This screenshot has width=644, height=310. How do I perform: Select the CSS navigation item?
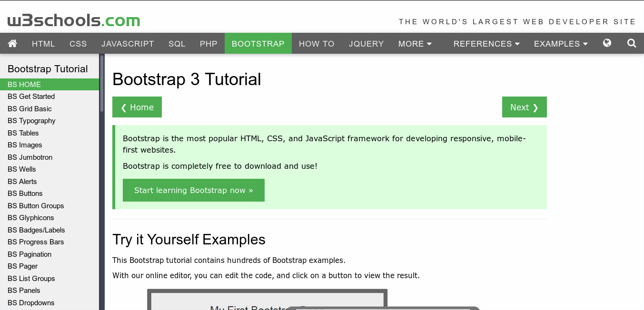tap(78, 43)
